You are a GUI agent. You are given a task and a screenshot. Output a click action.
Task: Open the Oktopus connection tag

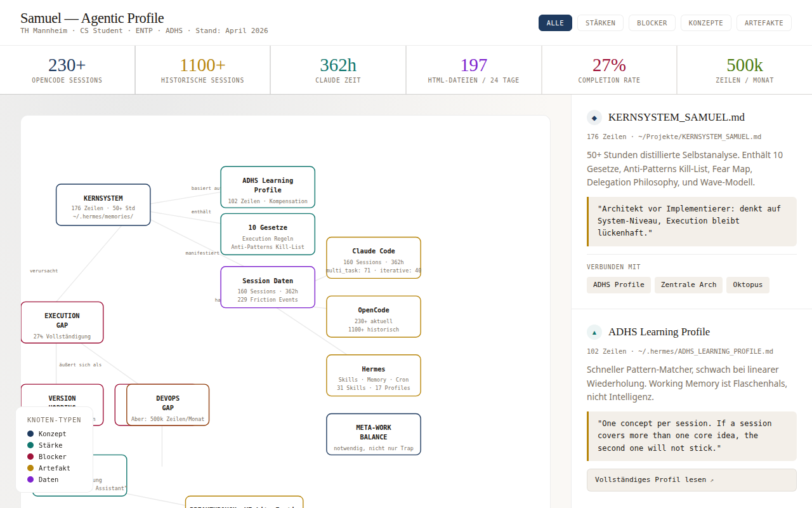[x=748, y=284]
